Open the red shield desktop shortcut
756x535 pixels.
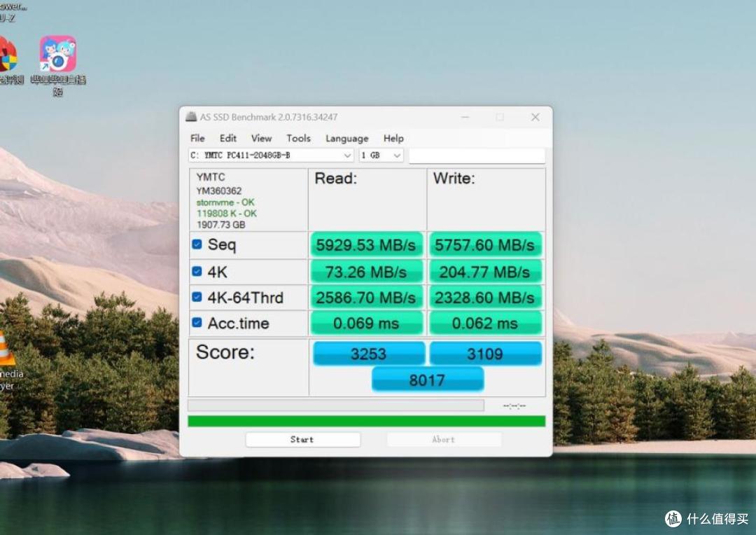[x=10, y=60]
